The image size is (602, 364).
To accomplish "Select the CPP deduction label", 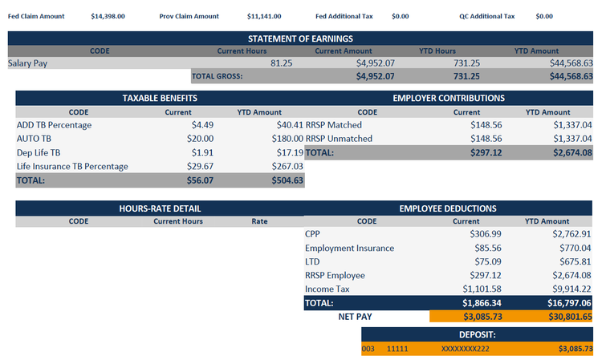I will tap(312, 234).
